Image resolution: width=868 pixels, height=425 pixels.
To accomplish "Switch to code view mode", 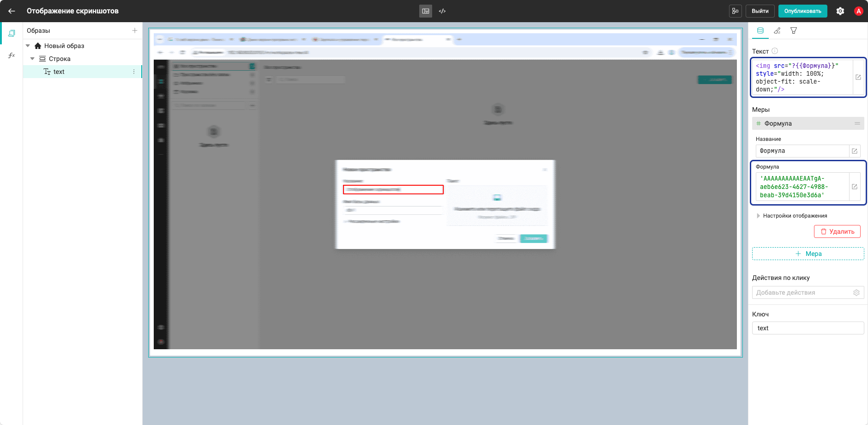I will (442, 11).
